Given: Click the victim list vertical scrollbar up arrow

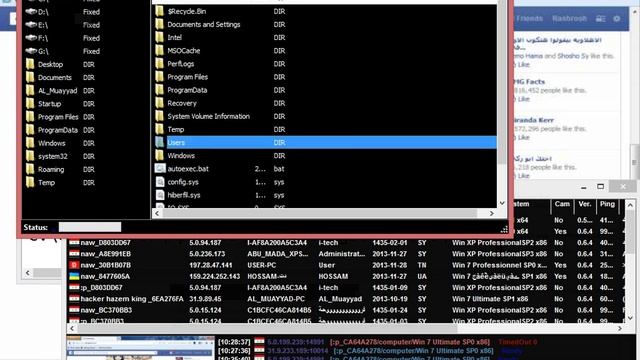Looking at the screenshot, I should [x=630, y=205].
